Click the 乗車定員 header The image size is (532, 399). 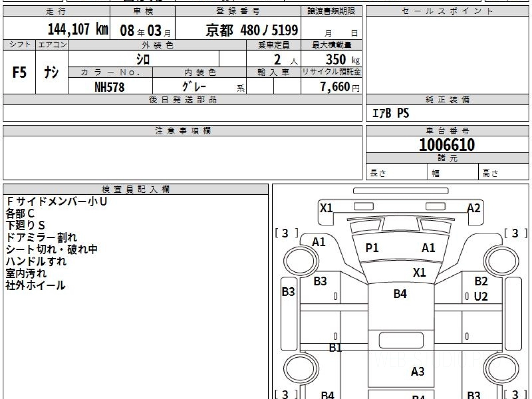point(273,45)
